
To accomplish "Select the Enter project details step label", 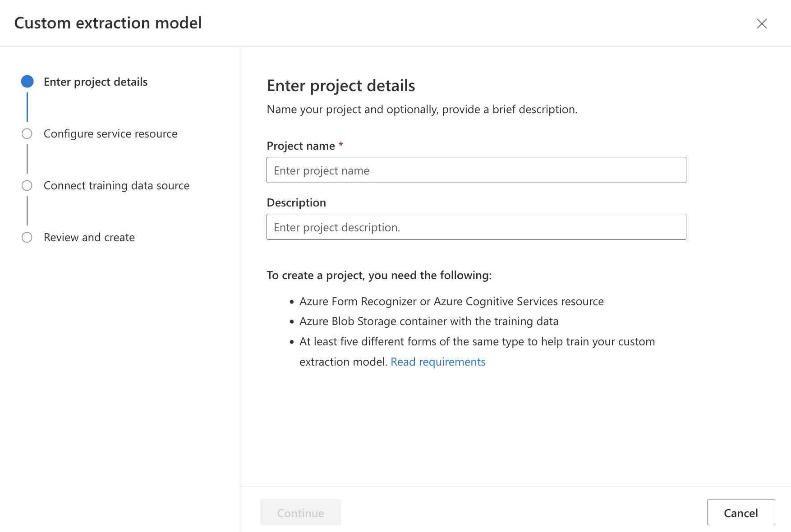I will [96, 82].
